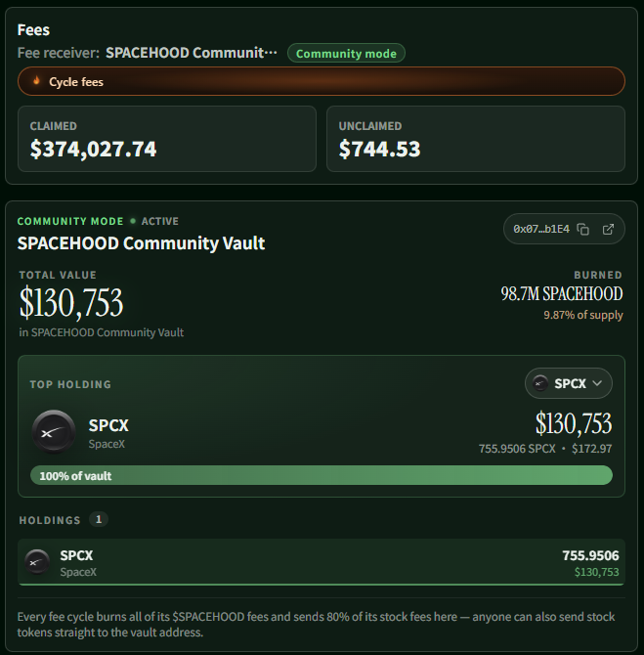Run the Cycle fees button
644x655 pixels.
(322, 81)
